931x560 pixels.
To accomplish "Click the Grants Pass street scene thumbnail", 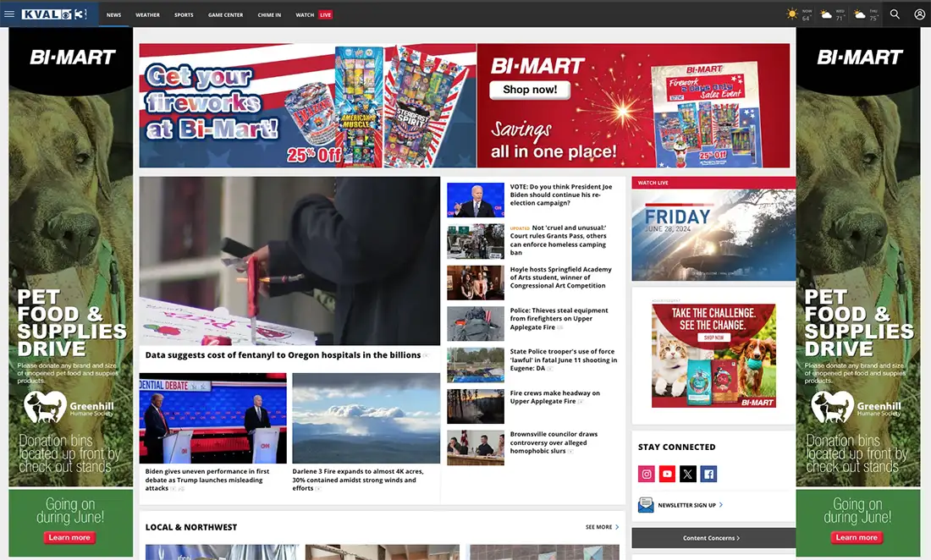I will (x=476, y=241).
